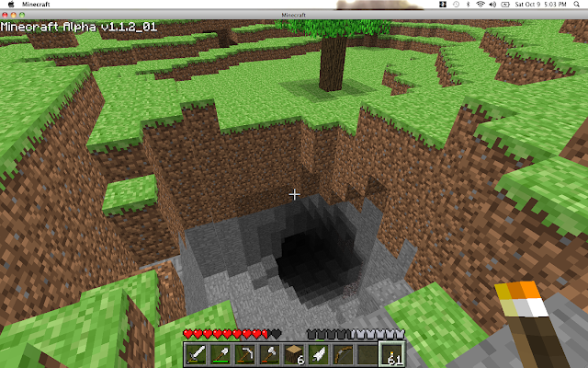
Task: Select the sword in the hotbar
Action: [197, 354]
